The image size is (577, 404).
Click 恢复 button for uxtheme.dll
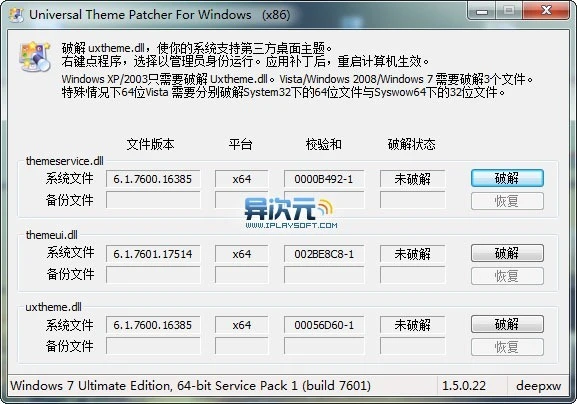(x=507, y=347)
